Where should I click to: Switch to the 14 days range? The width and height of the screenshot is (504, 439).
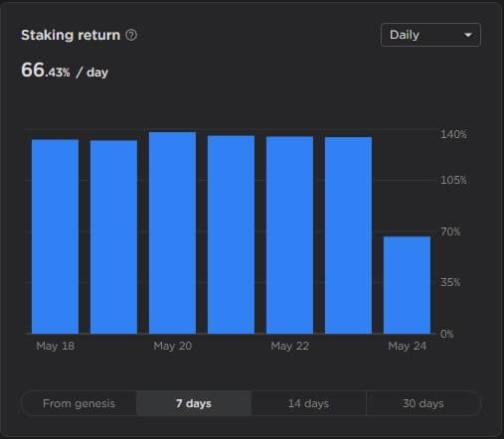click(x=308, y=403)
